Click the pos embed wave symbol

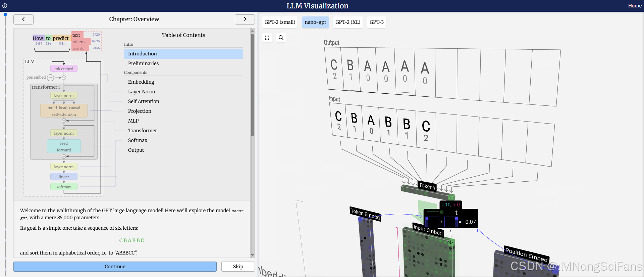pos(50,78)
